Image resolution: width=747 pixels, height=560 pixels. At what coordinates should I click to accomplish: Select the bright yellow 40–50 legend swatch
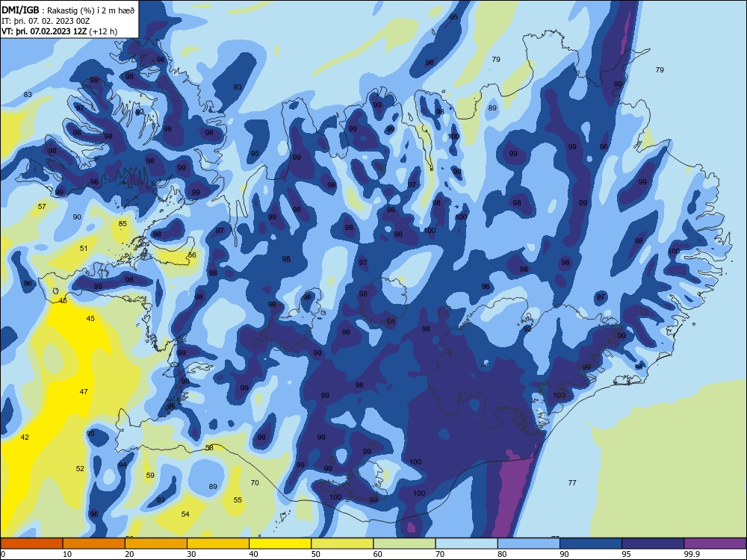tap(280, 544)
